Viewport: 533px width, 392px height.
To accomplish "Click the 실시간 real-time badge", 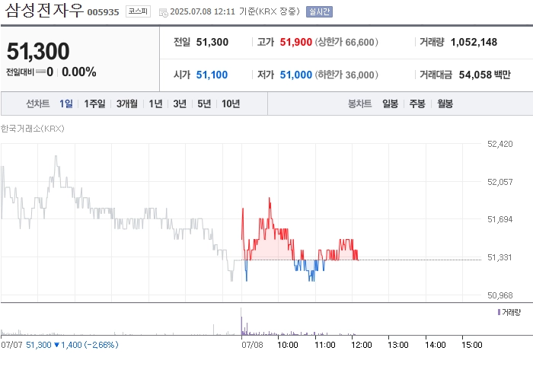I will (x=319, y=11).
